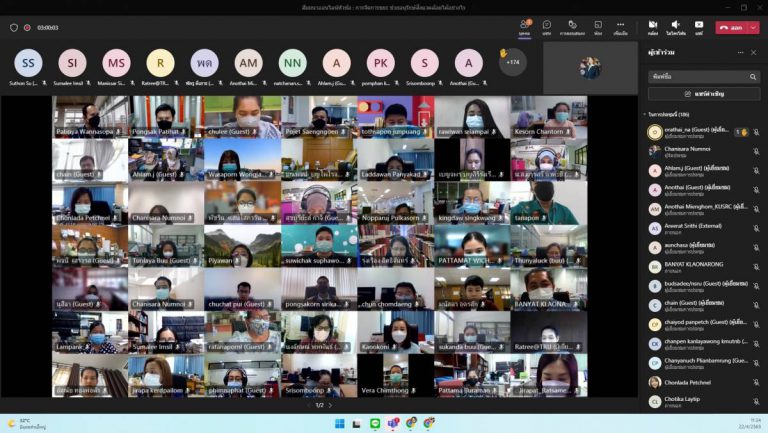Select Anothai Mienghom_KUSRC in participants list

point(698,208)
